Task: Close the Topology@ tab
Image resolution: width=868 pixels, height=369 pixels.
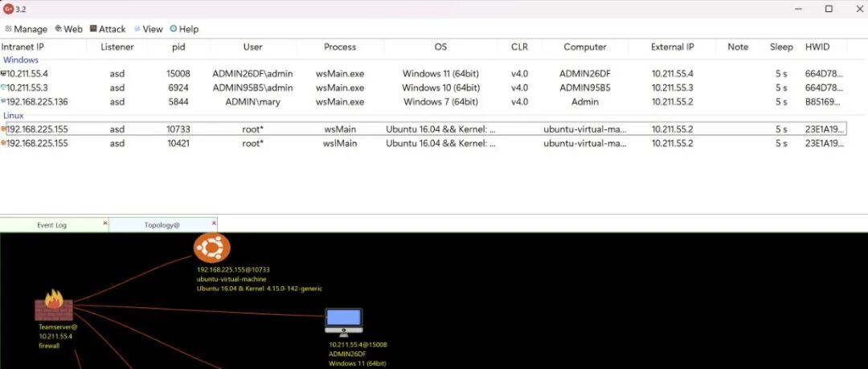Action: [214, 223]
